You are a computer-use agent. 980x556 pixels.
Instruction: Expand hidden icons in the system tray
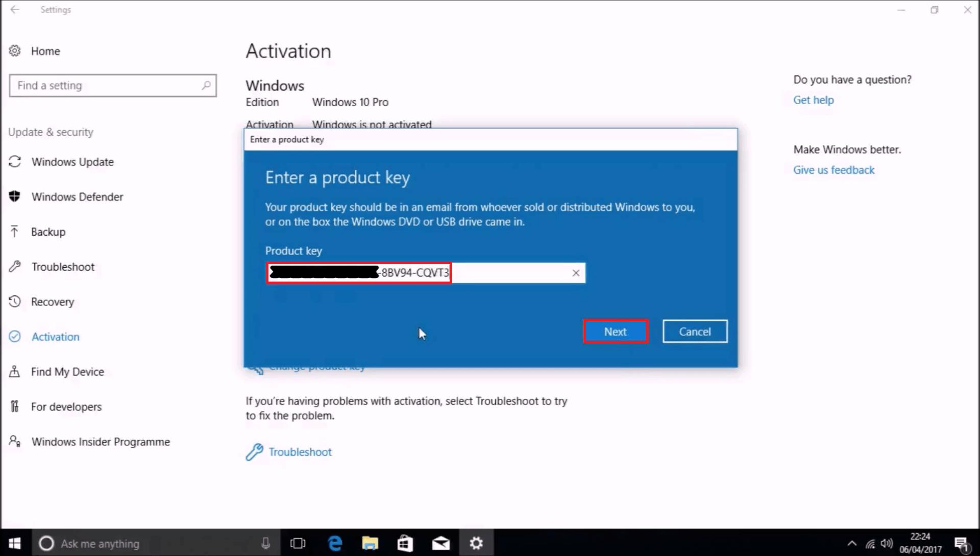851,543
